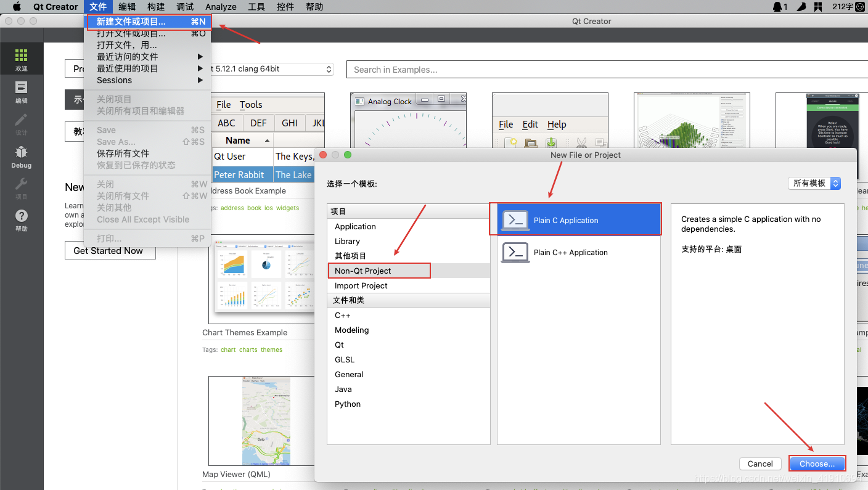This screenshot has width=868, height=490.
Task: Select Qt under 文件和类
Action: point(409,345)
